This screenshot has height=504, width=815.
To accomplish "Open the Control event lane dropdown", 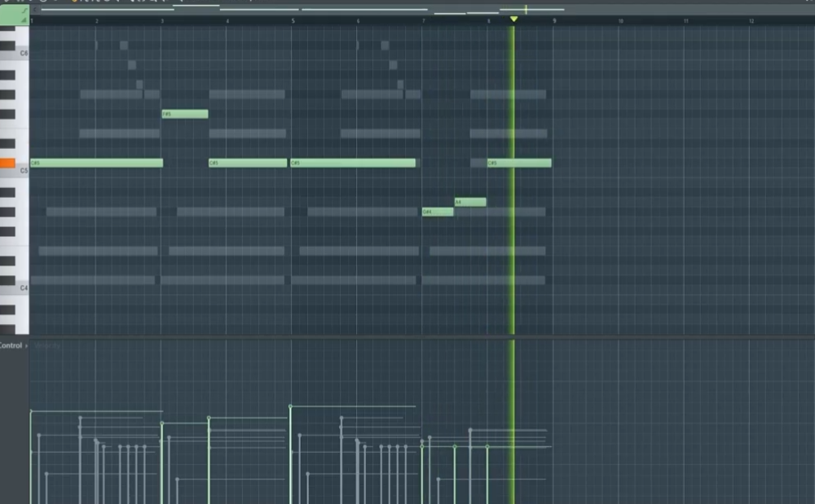I will [x=14, y=346].
